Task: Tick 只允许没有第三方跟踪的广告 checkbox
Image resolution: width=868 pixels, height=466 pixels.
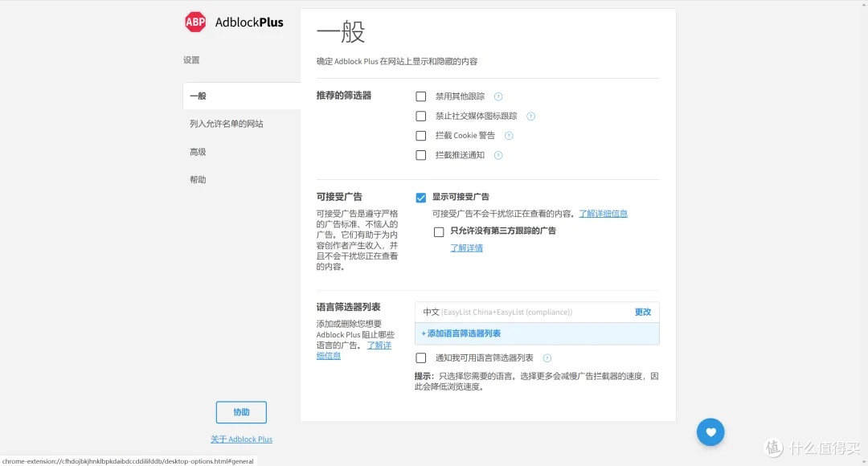Action: [x=439, y=232]
